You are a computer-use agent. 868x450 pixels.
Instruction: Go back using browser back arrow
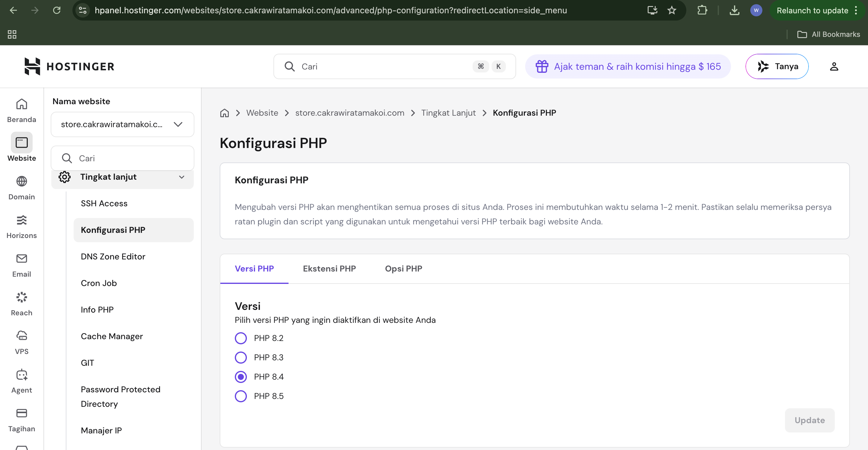[14, 11]
